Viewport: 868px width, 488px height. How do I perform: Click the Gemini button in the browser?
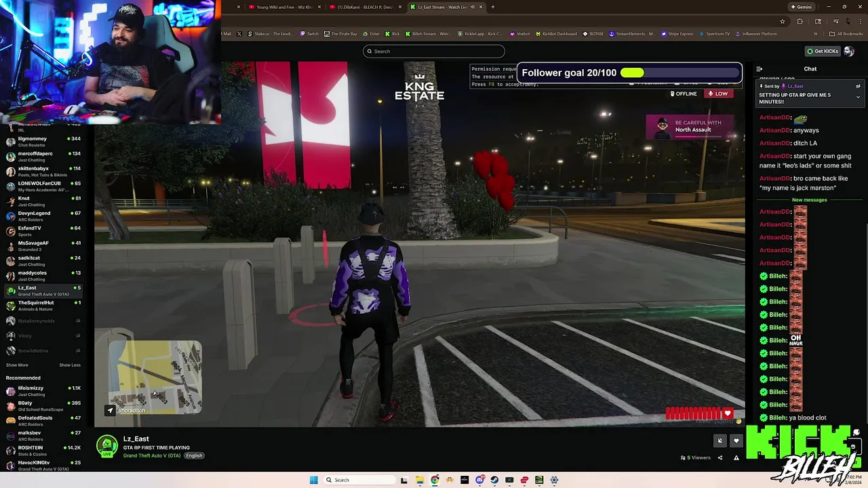801,7
